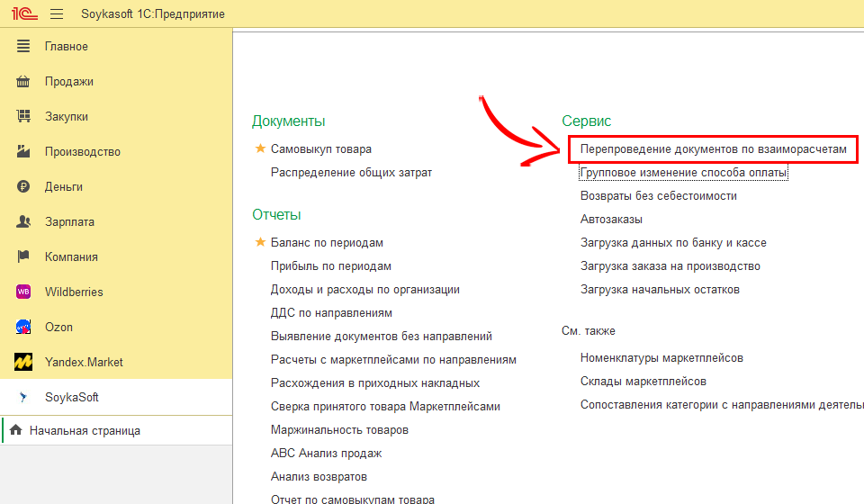Click the Закупки shopping cart icon

24,117
